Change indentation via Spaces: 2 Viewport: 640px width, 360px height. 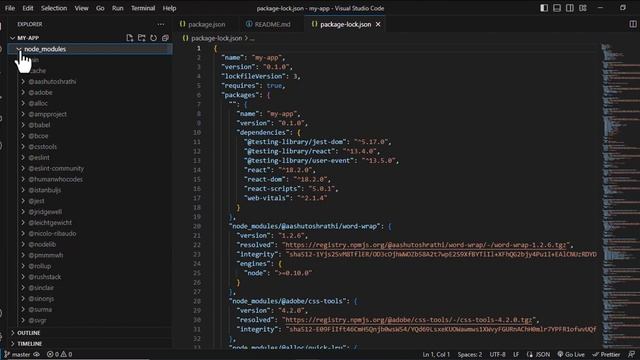point(469,354)
